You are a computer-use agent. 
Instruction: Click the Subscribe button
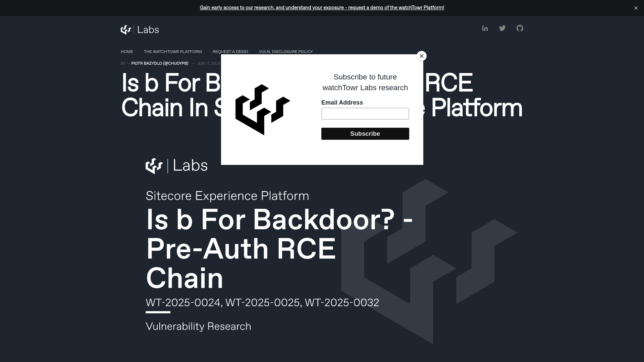365,134
